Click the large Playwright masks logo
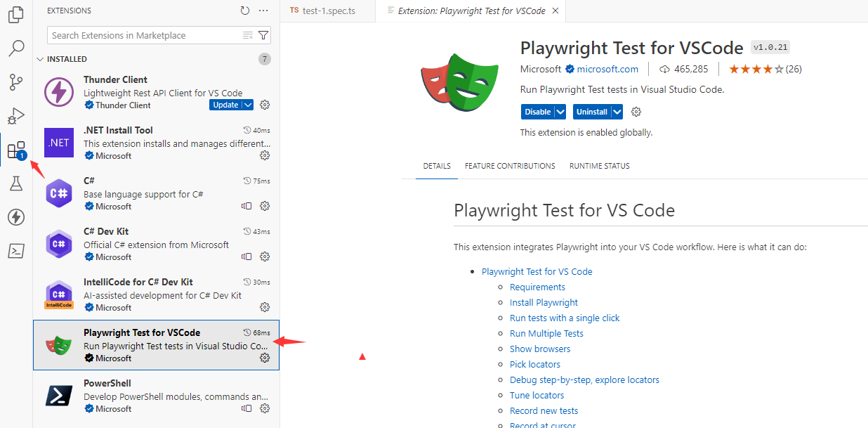 coord(459,82)
